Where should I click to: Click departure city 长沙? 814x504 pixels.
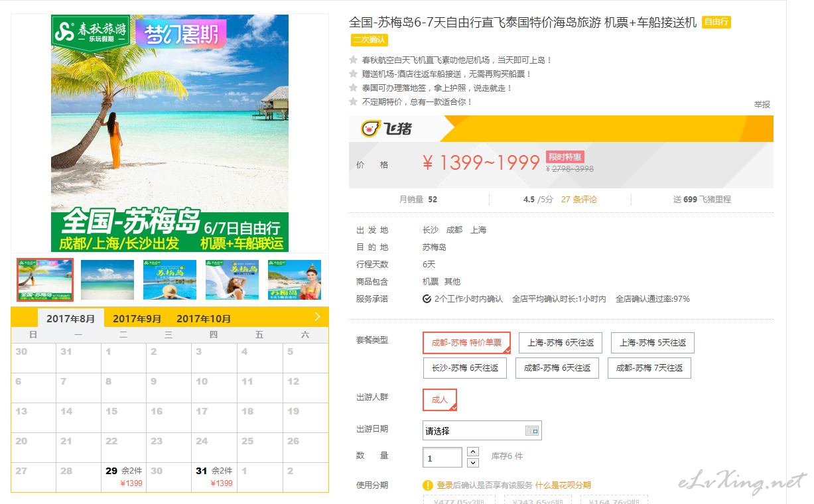pyautogui.click(x=431, y=230)
